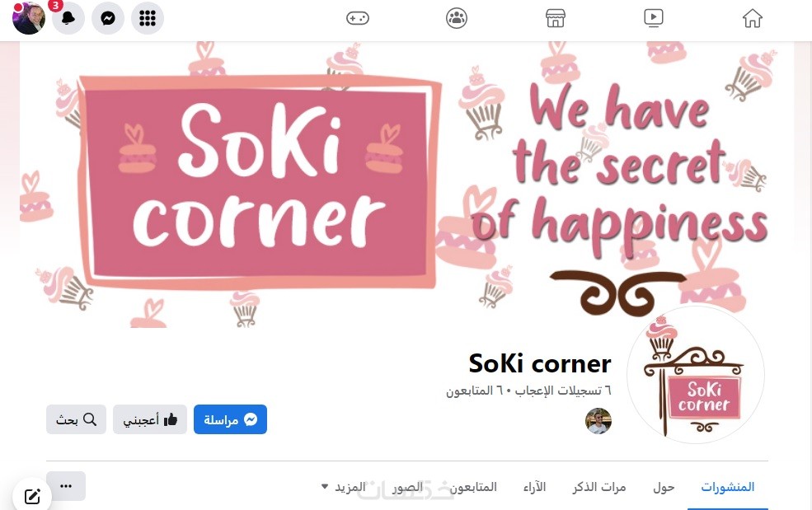The width and height of the screenshot is (812, 510).
Task: Click the بحث search button
Action: click(76, 419)
